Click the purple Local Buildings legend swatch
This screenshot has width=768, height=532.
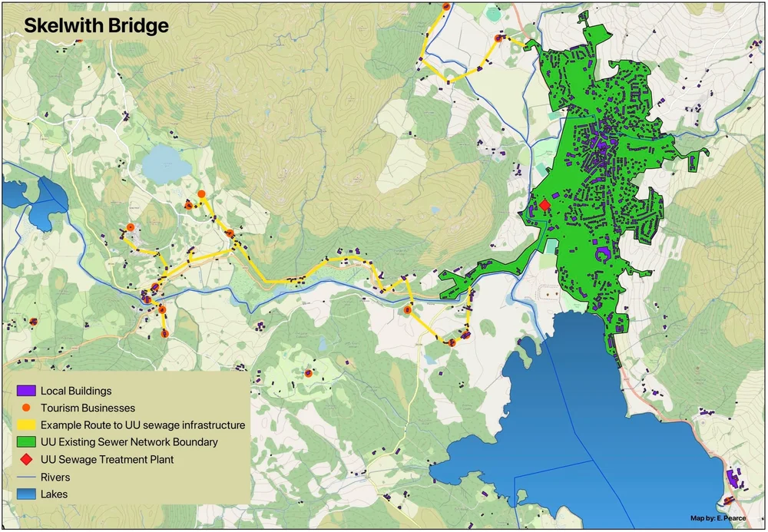point(26,391)
